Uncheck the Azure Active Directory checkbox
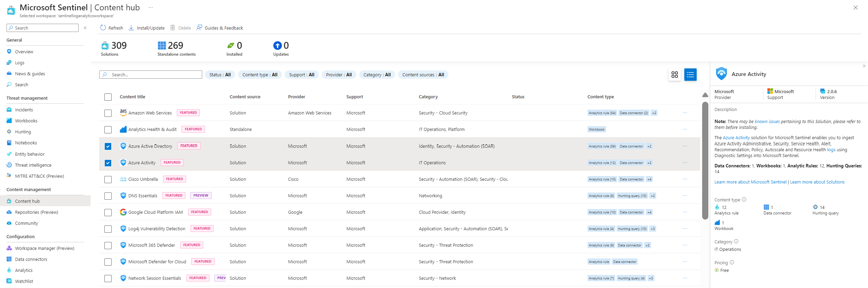This screenshot has height=288, width=868. pos(108,146)
